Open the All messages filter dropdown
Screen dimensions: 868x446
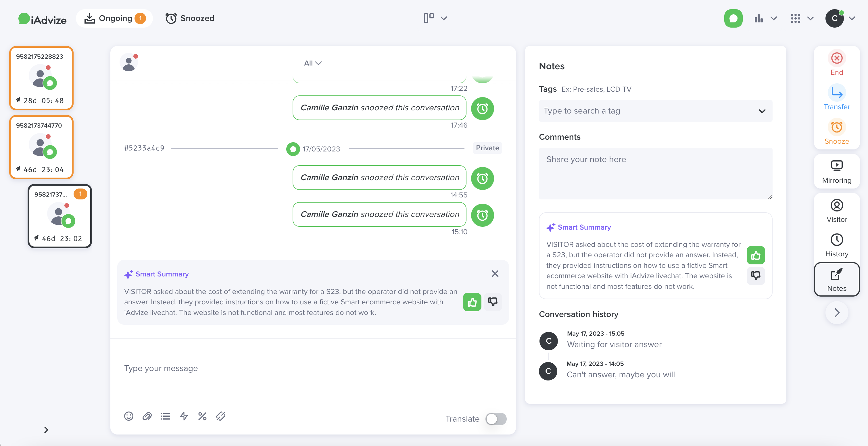click(x=313, y=63)
